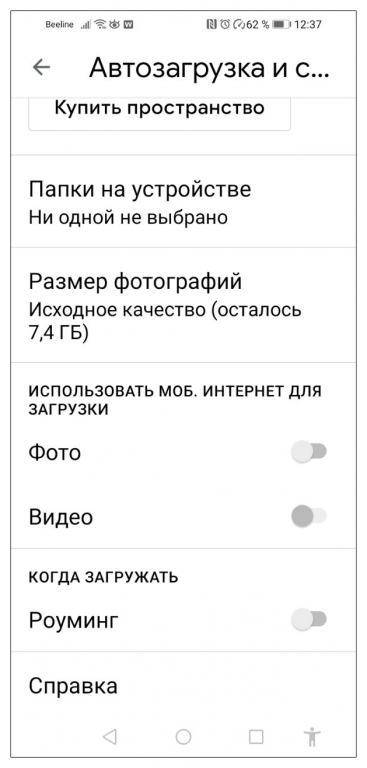
Task: Open the Справка help item
Action: [x=183, y=686]
